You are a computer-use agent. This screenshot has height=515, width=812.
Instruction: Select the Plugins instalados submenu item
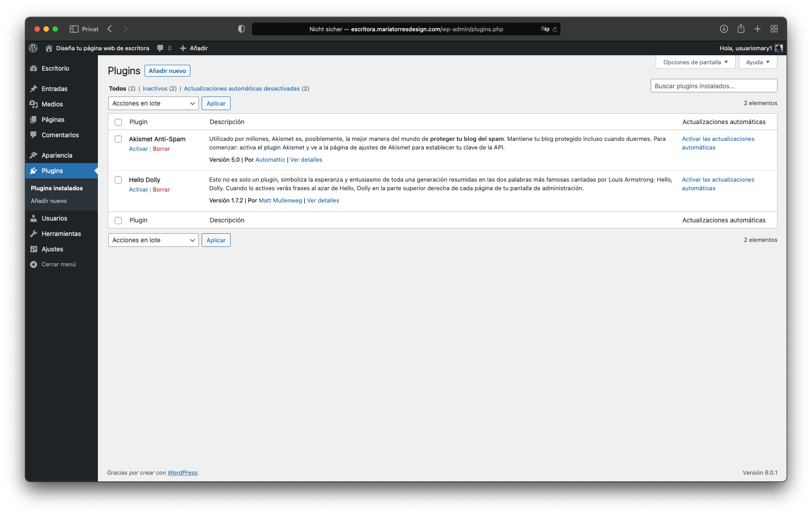(57, 188)
